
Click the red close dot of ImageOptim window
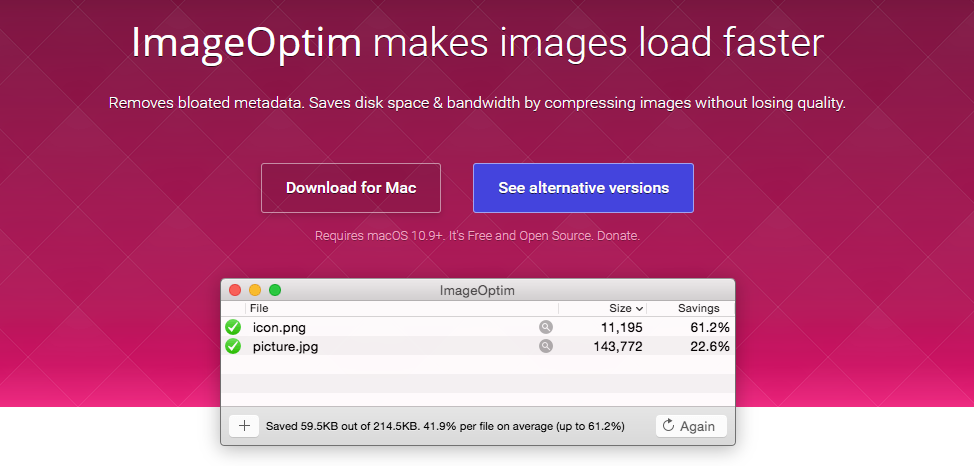235,290
